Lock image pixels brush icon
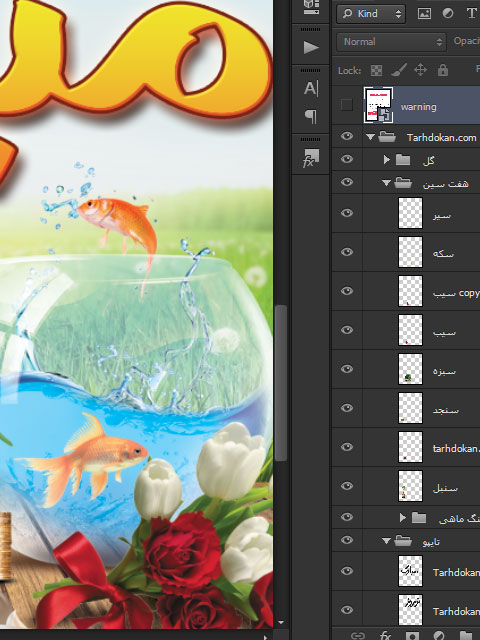Viewport: 480px width, 640px height. pyautogui.click(x=399, y=70)
